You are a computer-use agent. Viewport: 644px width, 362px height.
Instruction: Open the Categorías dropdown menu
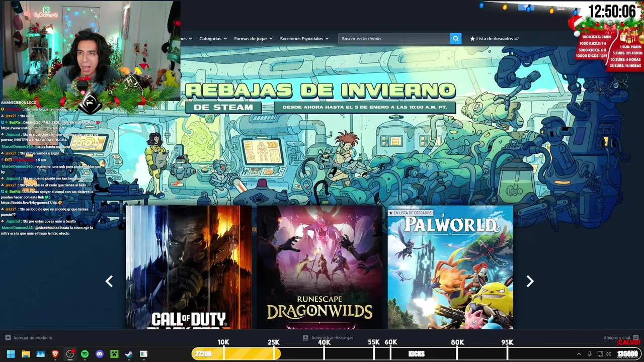213,39
